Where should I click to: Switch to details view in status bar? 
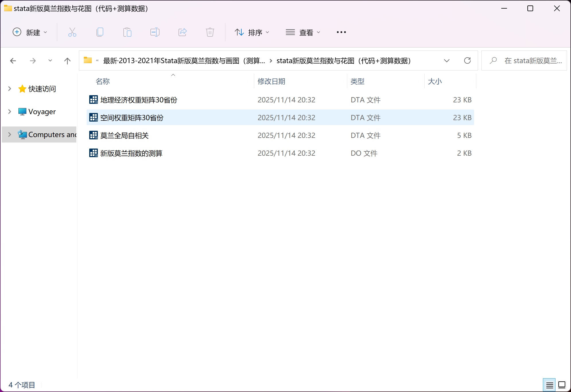pyautogui.click(x=549, y=385)
